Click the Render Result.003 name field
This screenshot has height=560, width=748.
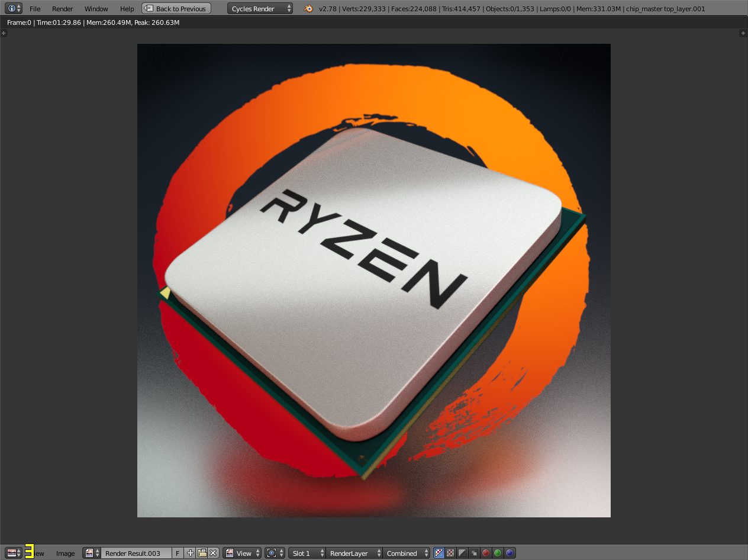[x=137, y=553]
